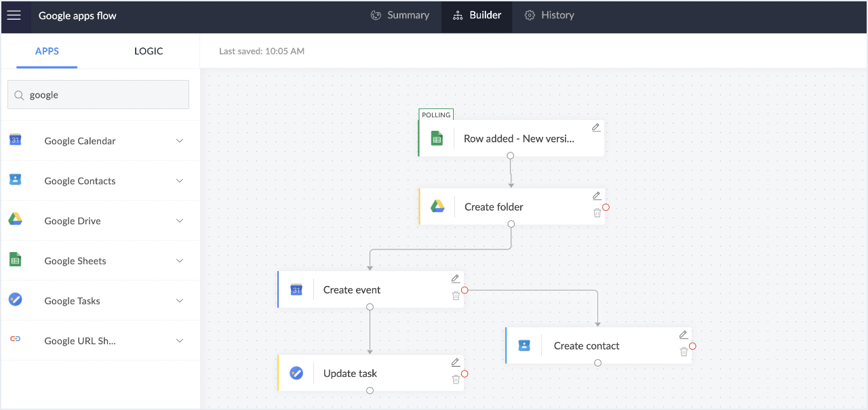Click red error connector on Create event
The width and height of the screenshot is (868, 410).
click(465, 290)
